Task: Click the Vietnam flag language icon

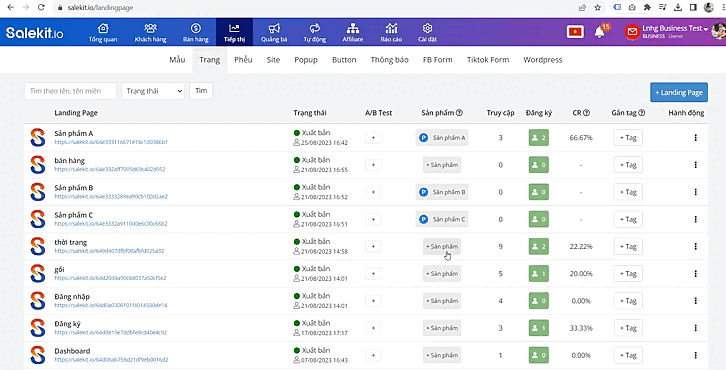Action: coord(575,32)
